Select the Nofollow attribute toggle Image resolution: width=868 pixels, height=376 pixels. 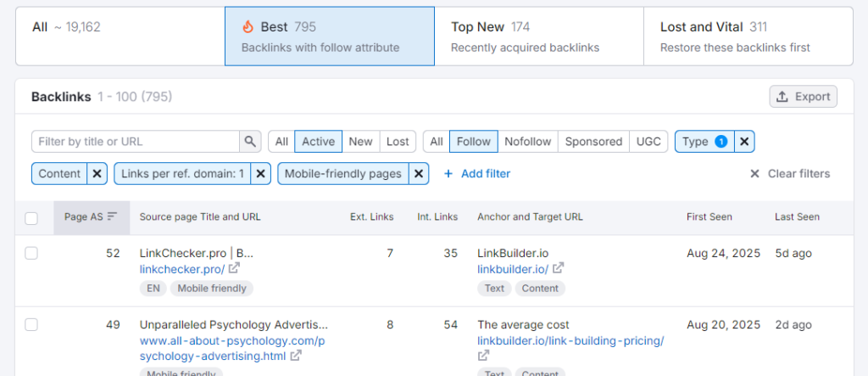click(528, 142)
